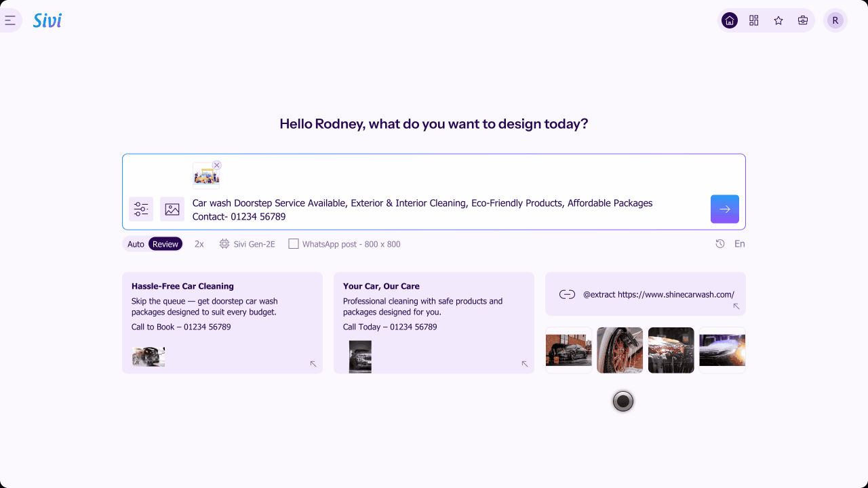Select the foam-covered car thumbnail

click(x=671, y=350)
